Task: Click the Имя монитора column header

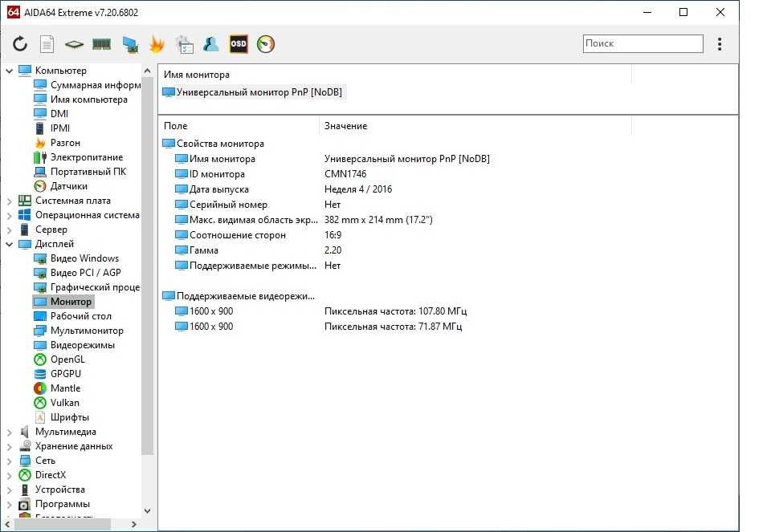Action: pos(197,75)
